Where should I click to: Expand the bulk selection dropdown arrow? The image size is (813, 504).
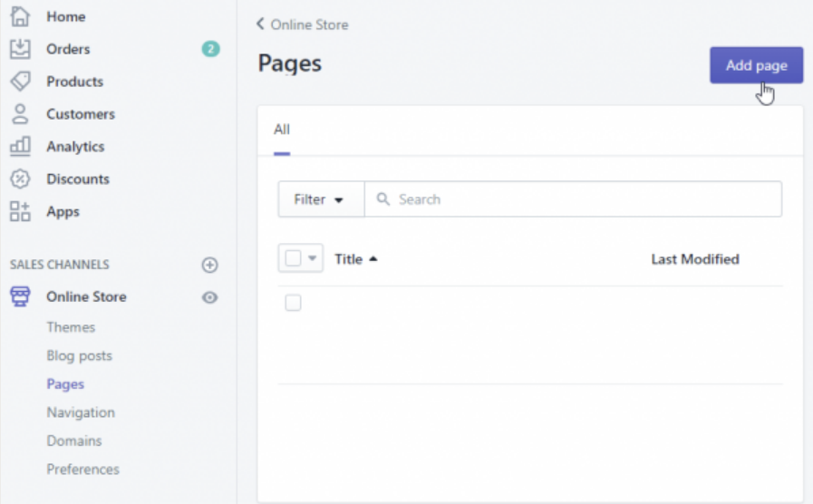tap(312, 257)
